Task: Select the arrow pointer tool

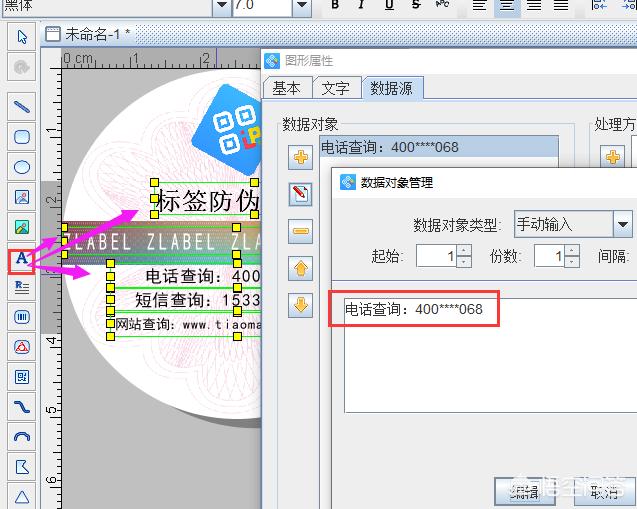Action: [x=22, y=37]
